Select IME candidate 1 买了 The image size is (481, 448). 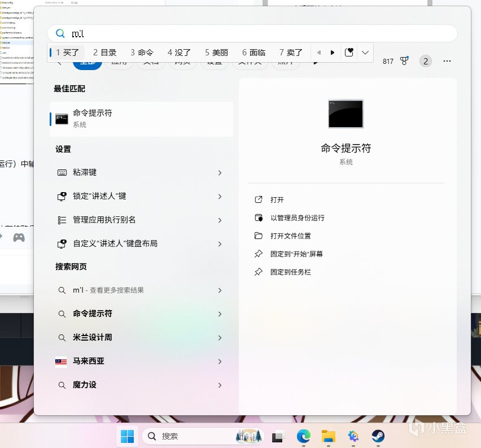tap(68, 53)
